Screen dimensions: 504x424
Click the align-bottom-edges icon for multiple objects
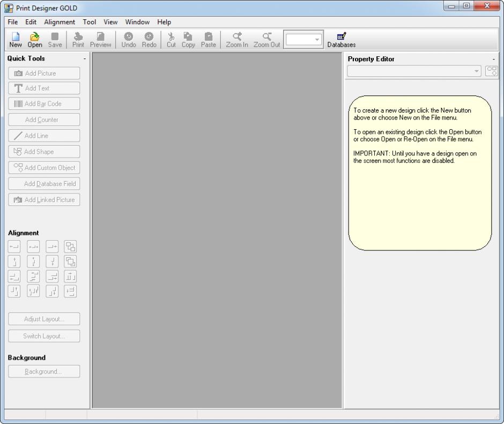[52, 291]
